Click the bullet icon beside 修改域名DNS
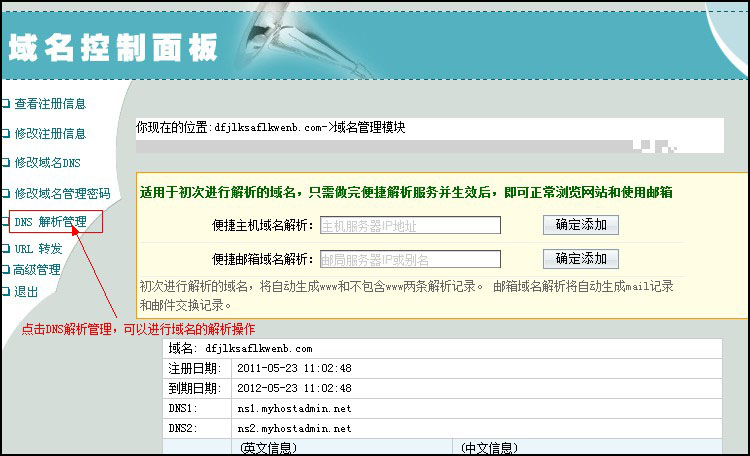750x456 pixels. [6, 162]
